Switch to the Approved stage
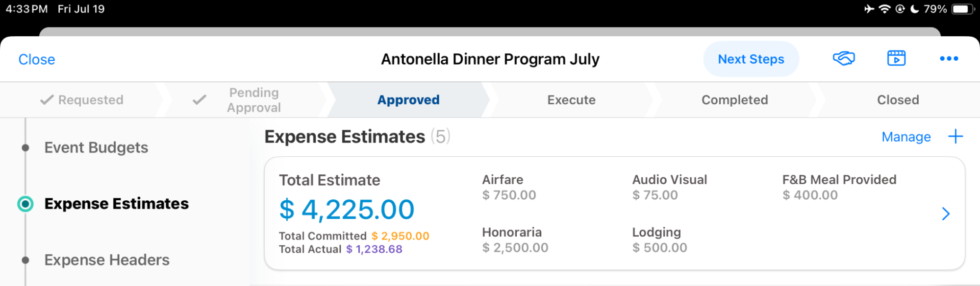Image resolution: width=980 pixels, height=286 pixels. [x=408, y=100]
